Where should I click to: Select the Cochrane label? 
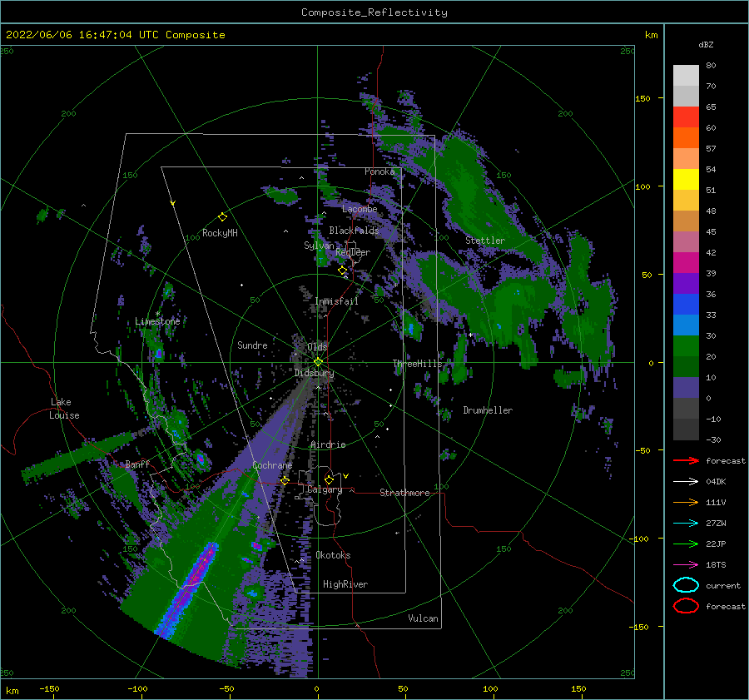pos(272,465)
